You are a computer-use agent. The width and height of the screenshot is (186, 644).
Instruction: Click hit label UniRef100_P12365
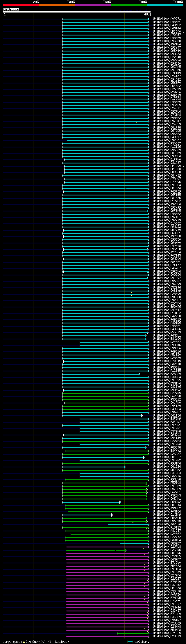coord(167,371)
